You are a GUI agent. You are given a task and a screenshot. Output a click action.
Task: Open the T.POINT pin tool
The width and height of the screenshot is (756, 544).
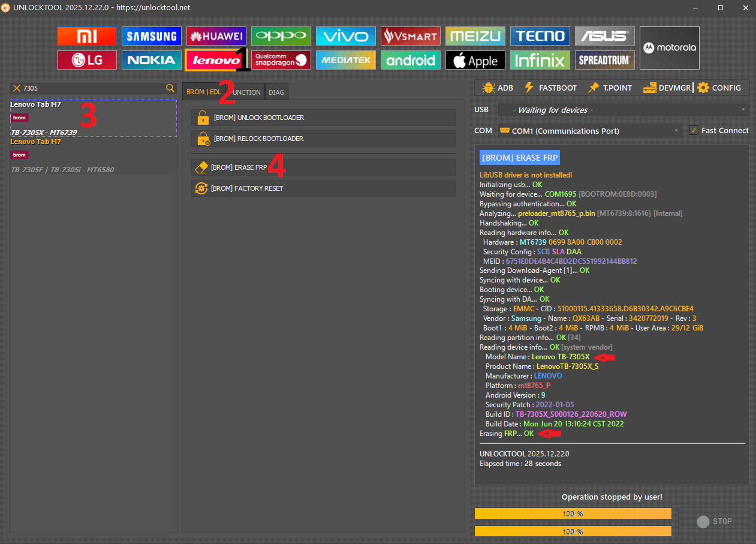(610, 88)
